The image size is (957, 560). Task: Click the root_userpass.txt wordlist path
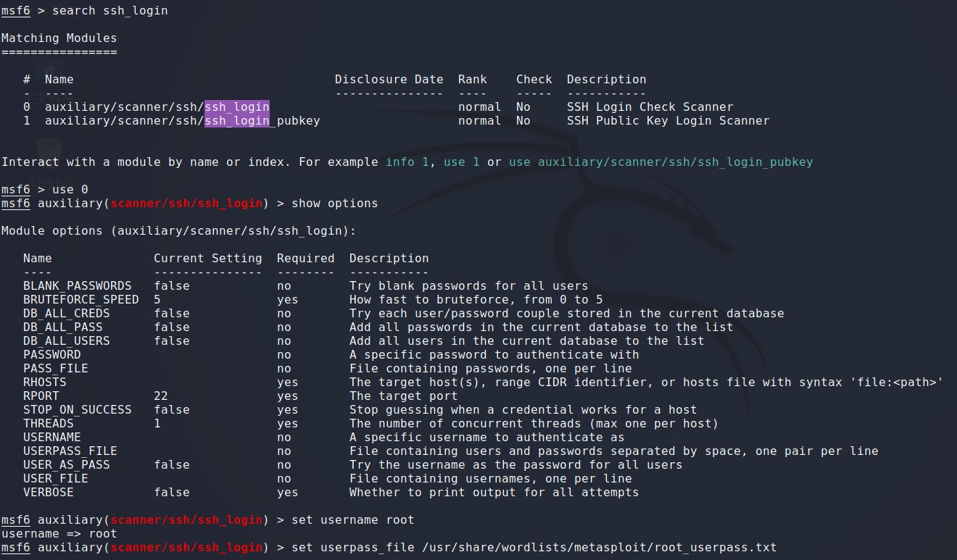tap(534, 548)
